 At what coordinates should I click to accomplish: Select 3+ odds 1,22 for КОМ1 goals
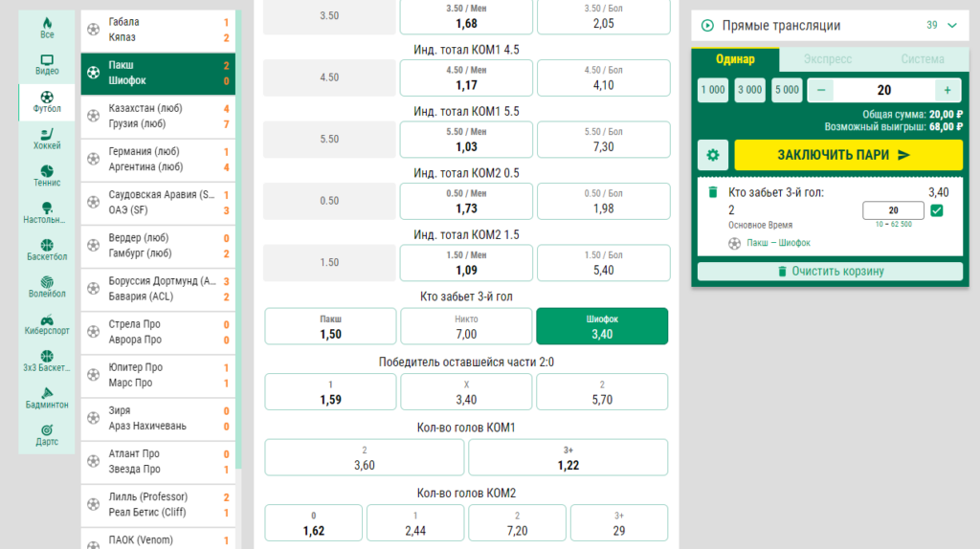[568, 457]
